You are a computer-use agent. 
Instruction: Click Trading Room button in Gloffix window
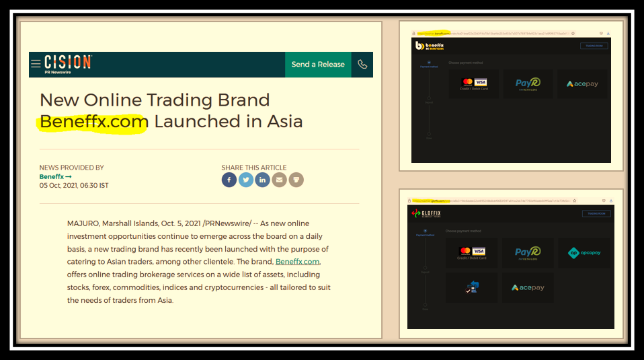[596, 214]
